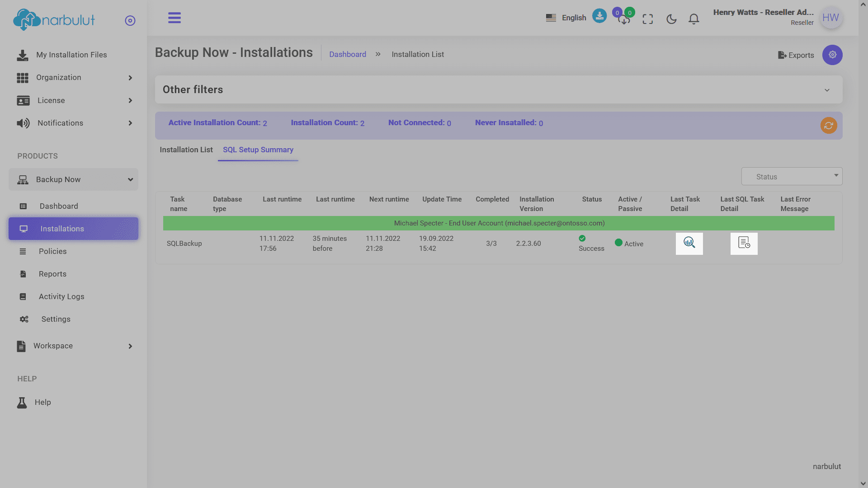This screenshot has width=868, height=488.
Task: Open the HW user avatar menu
Action: click(830, 18)
